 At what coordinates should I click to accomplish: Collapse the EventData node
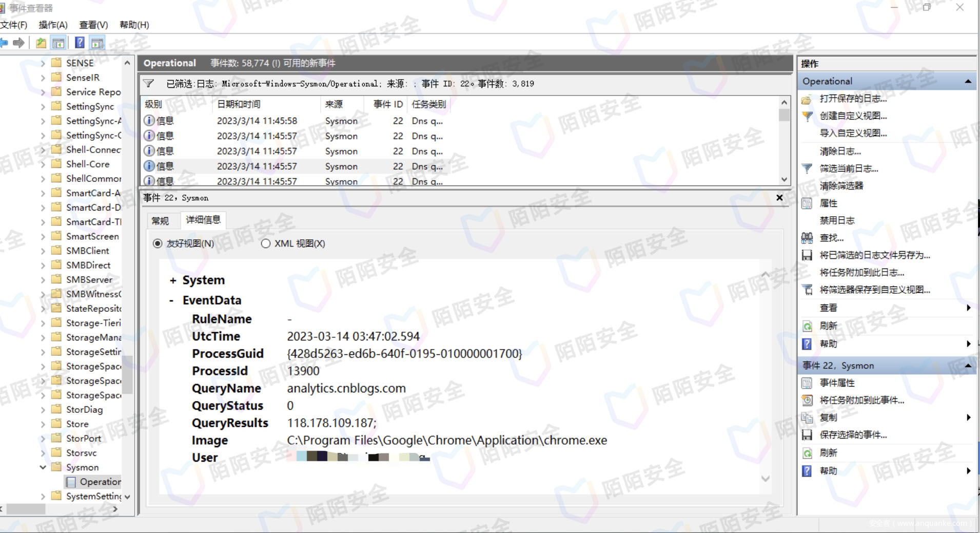[x=171, y=300]
